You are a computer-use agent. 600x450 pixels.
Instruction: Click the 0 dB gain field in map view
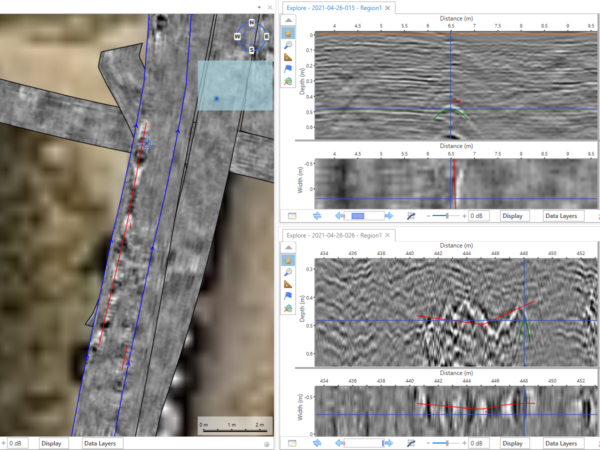[18, 443]
